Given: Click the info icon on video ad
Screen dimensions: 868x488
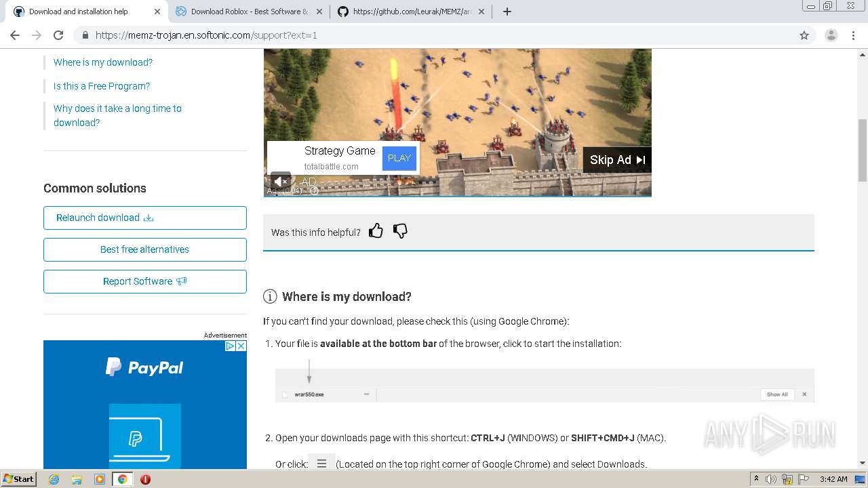Looking at the screenshot, I should [314, 191].
